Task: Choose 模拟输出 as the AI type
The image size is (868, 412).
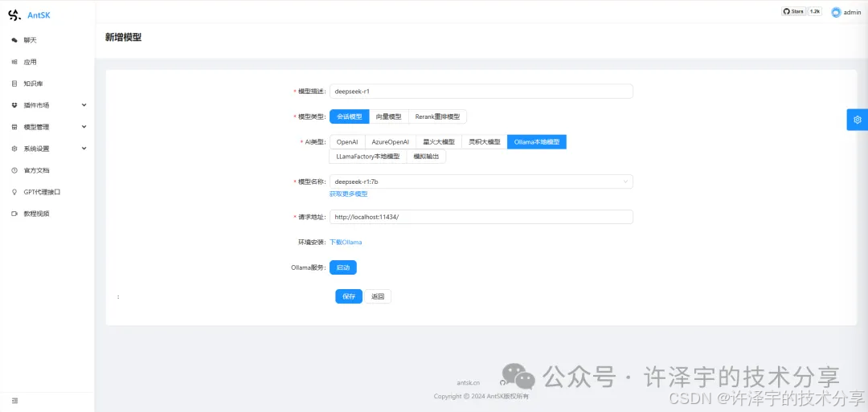Action: point(426,157)
